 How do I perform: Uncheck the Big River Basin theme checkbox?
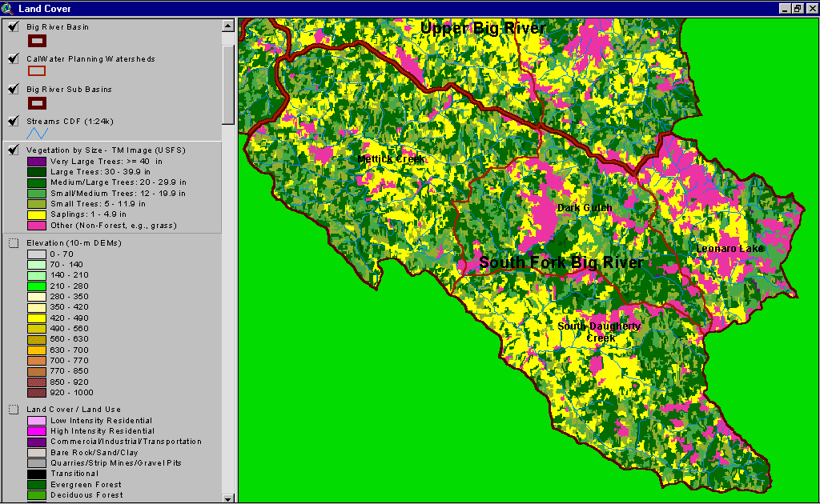click(x=14, y=26)
